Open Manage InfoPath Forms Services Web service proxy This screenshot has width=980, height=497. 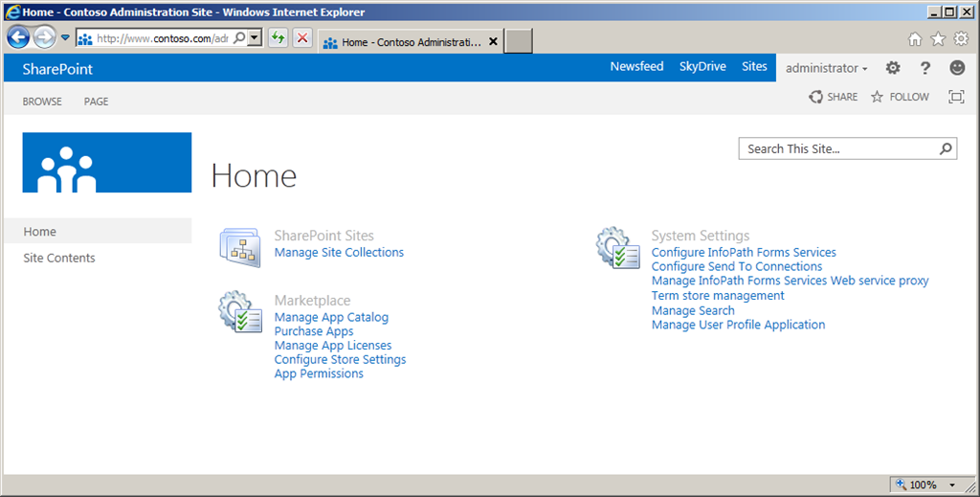click(x=790, y=281)
